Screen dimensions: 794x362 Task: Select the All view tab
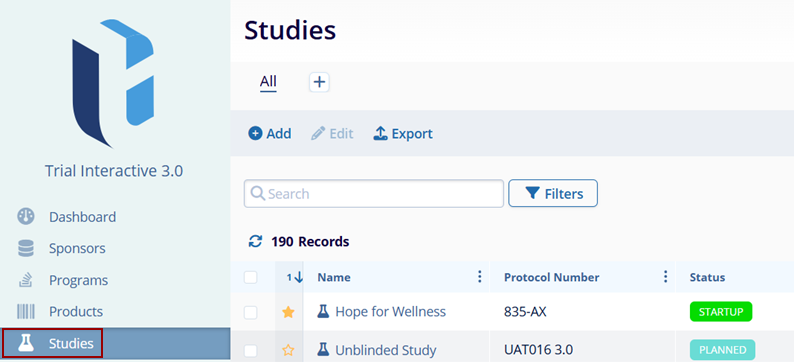pos(268,82)
